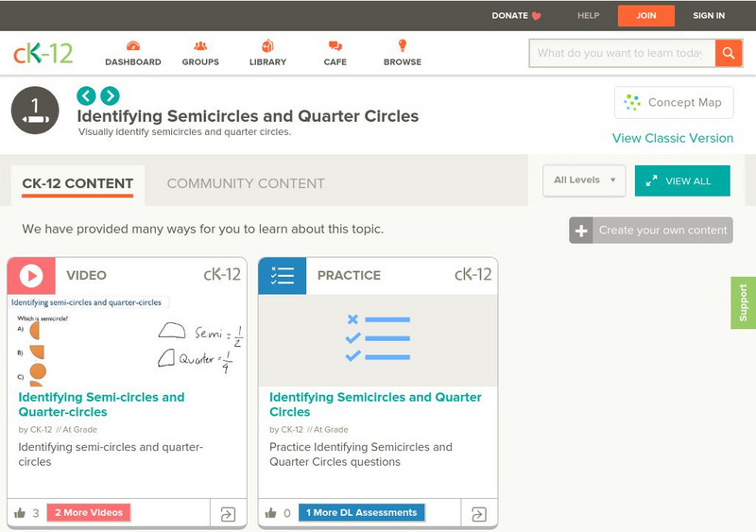Screen dimensions: 756x532
Task: Click Create your own content button
Action: (x=651, y=230)
